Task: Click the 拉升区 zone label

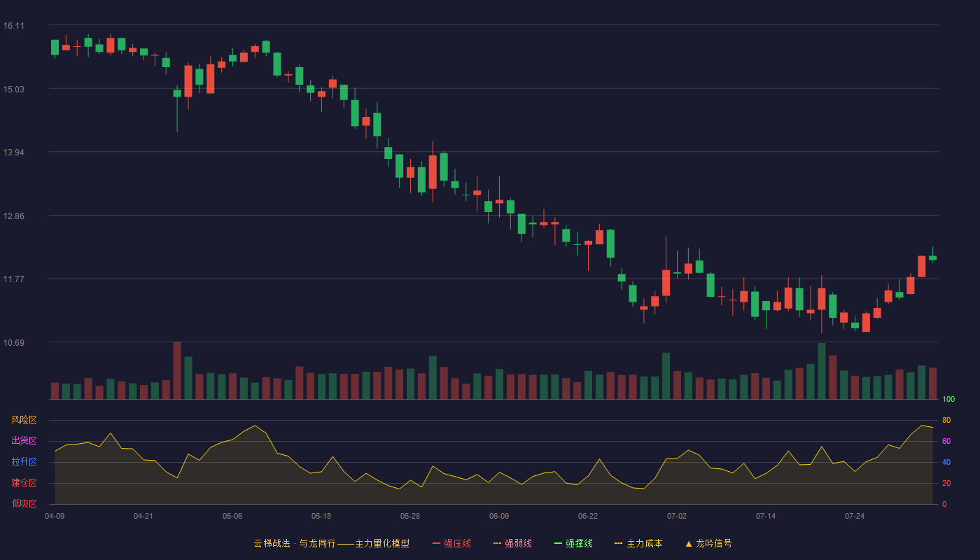Action: [24, 462]
